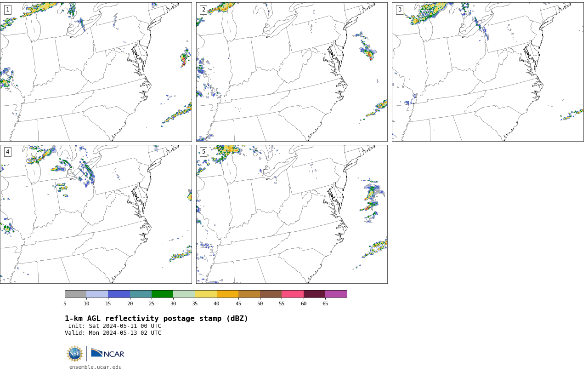Click the colorbar tick label 50
Image resolution: width=588 pixels, height=372 pixels.
260,303
